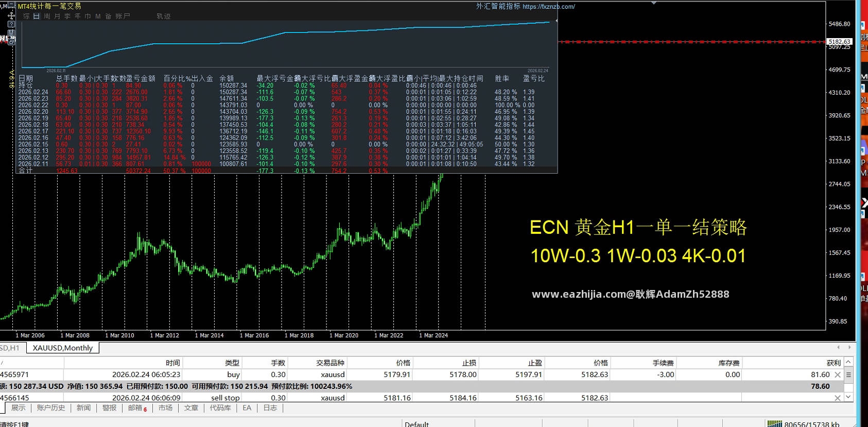Sort trades by 库存费 column header

coord(709,363)
